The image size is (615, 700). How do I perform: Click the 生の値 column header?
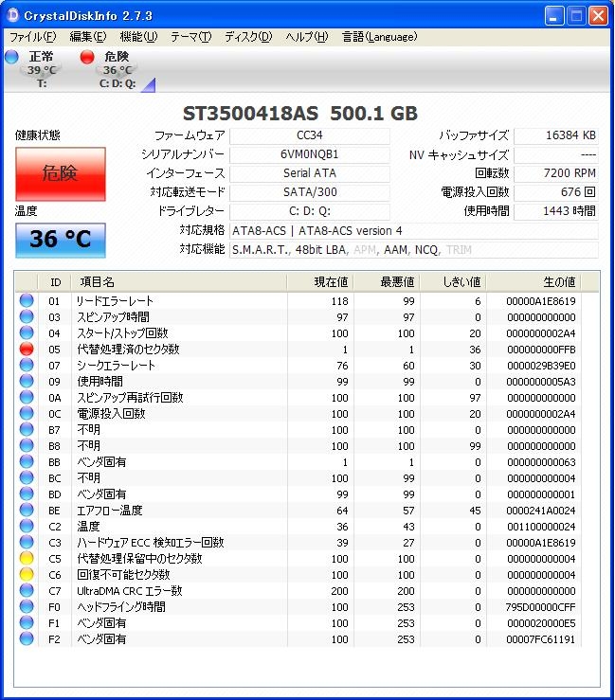pos(534,282)
